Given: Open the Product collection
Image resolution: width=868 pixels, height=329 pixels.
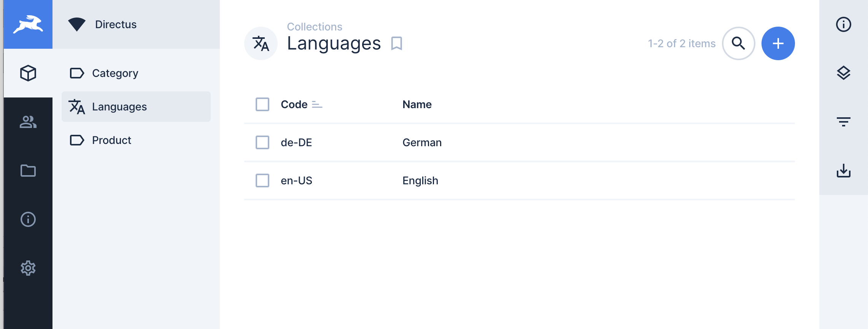Looking at the screenshot, I should tap(136, 140).
